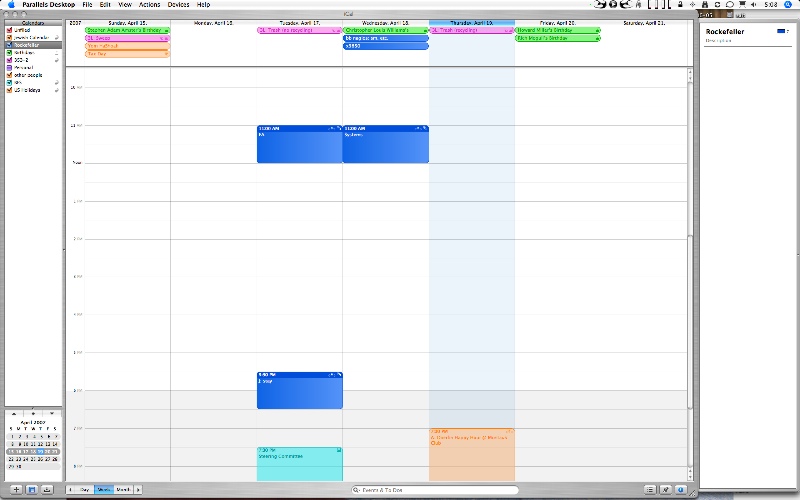Viewport: 800px width, 500px height.
Task: Toggle the mini-month calendar view button
Action: click(x=32, y=490)
